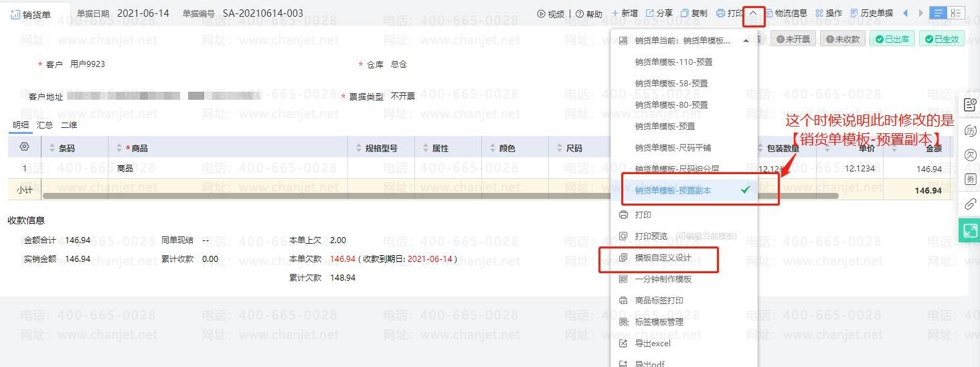Choose 打印预览 print preview

coord(651,236)
